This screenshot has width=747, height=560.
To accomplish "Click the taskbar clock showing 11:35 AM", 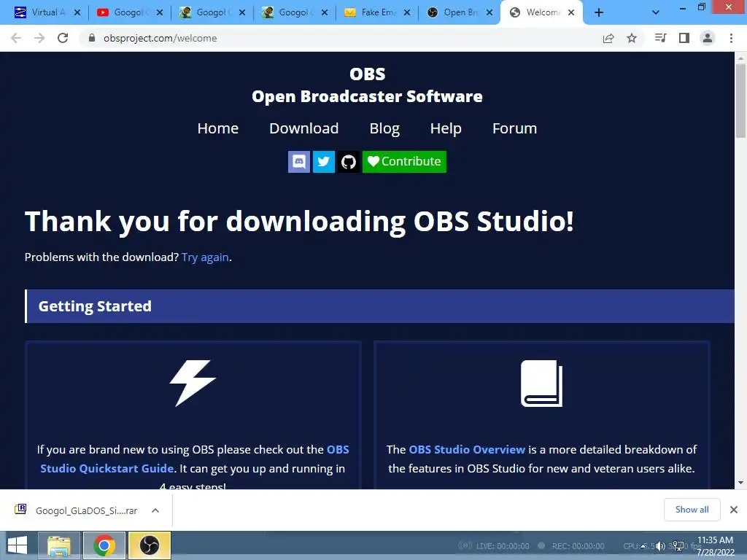I will click(715, 546).
